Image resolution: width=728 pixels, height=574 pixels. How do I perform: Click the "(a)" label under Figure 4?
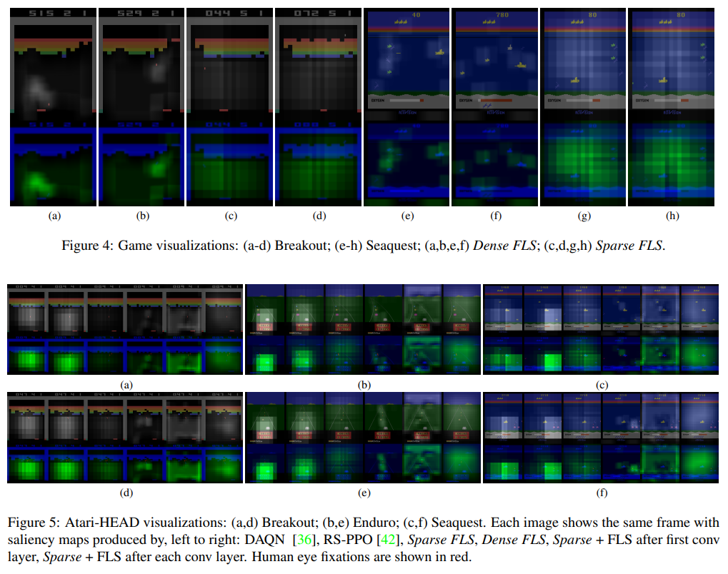pos(55,216)
